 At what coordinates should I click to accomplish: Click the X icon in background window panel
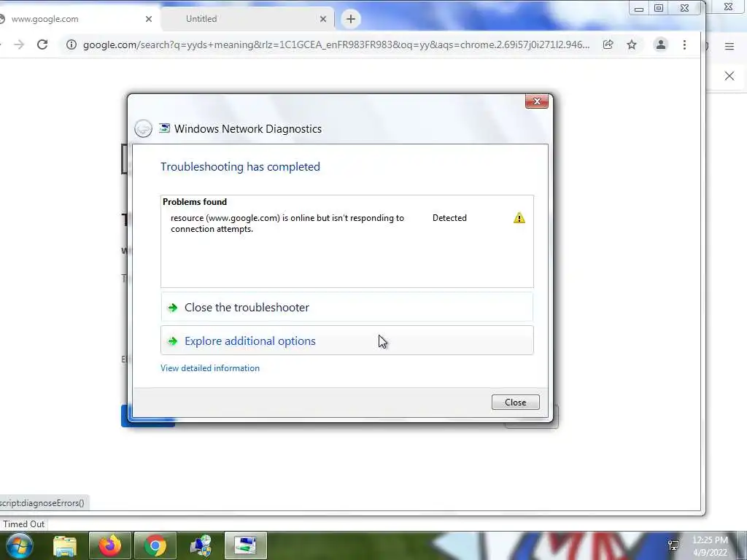tap(729, 76)
